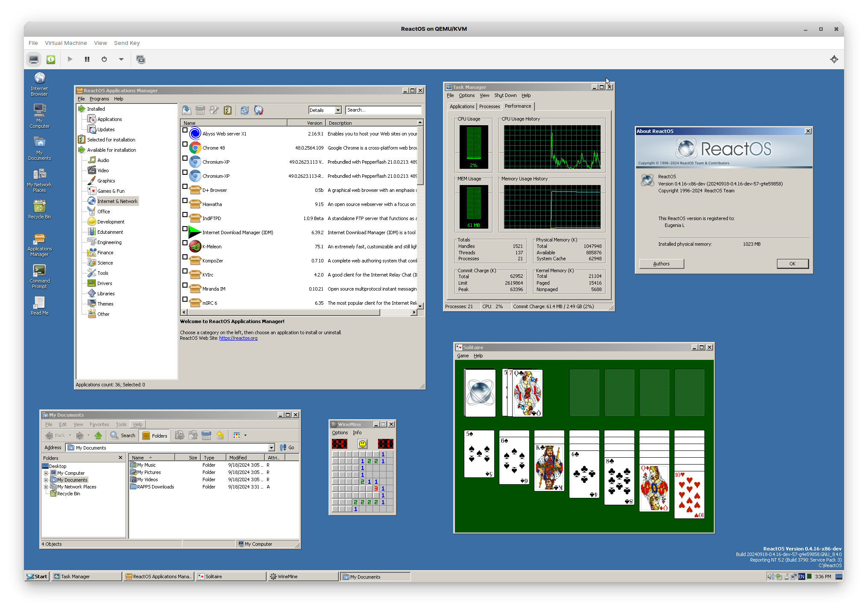Check the IndiFTPD checkbox
The image size is (868, 609).
click(x=185, y=215)
